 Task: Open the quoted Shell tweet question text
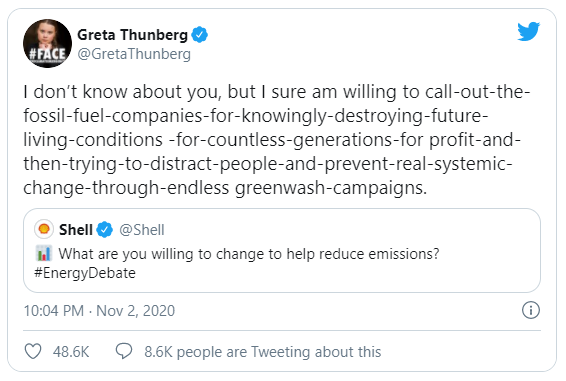point(249,254)
